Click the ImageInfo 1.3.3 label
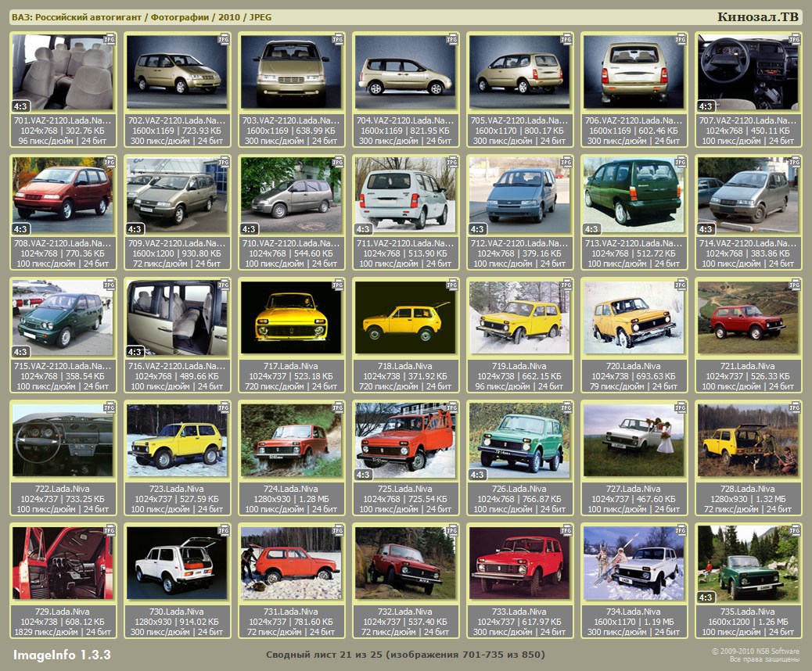The height and width of the screenshot is (671, 812). [62, 654]
